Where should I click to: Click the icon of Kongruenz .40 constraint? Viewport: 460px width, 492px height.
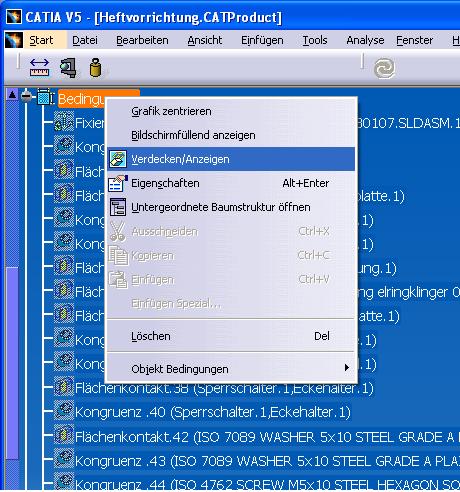pyautogui.click(x=63, y=411)
